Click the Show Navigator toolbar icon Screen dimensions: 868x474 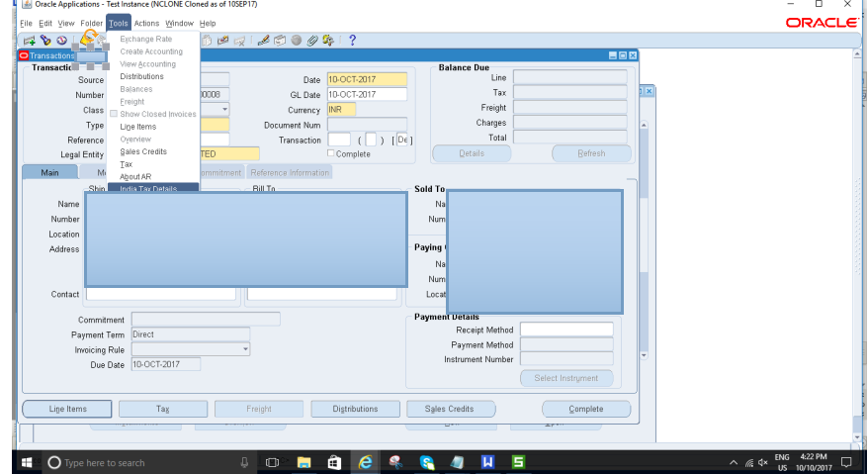tap(61, 41)
